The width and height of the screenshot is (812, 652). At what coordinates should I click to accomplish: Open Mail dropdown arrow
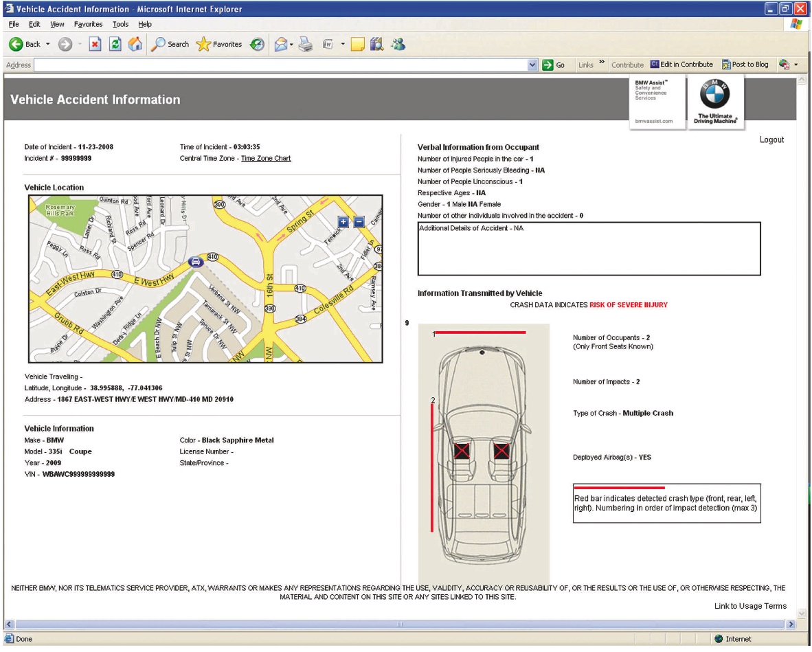[x=291, y=45]
